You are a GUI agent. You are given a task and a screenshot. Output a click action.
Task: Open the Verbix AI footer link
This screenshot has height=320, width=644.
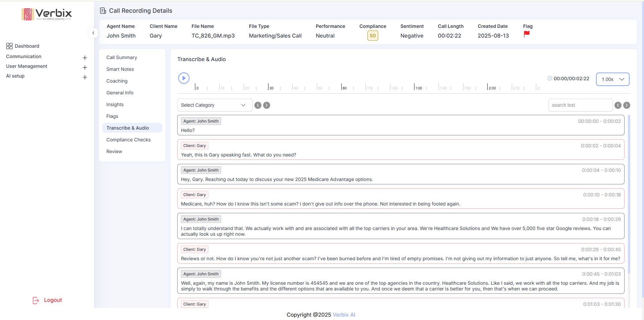pyautogui.click(x=344, y=315)
